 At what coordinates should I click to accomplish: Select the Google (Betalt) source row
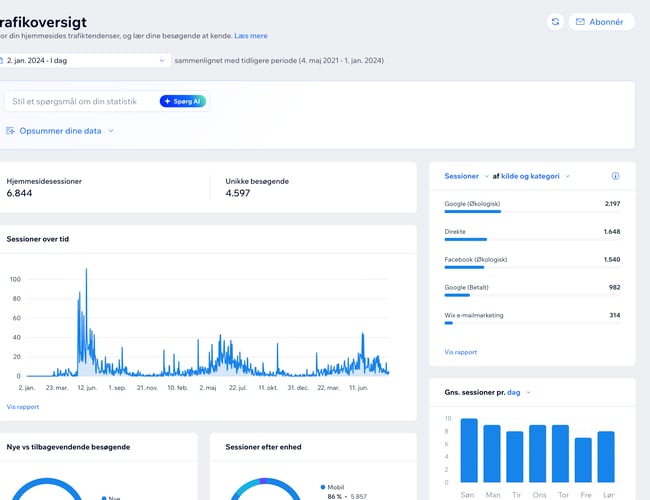532,291
